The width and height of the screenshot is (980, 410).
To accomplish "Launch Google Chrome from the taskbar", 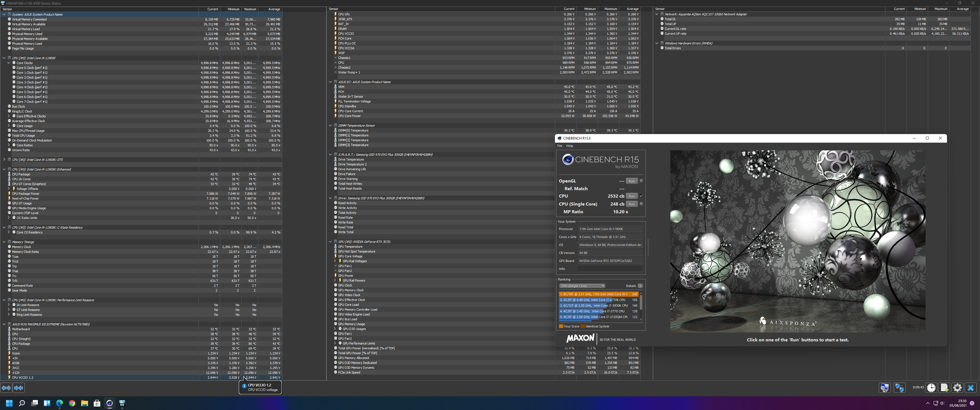I will pos(72,403).
